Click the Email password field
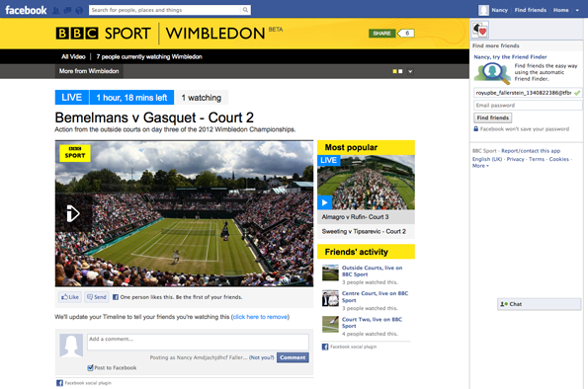 (x=528, y=106)
